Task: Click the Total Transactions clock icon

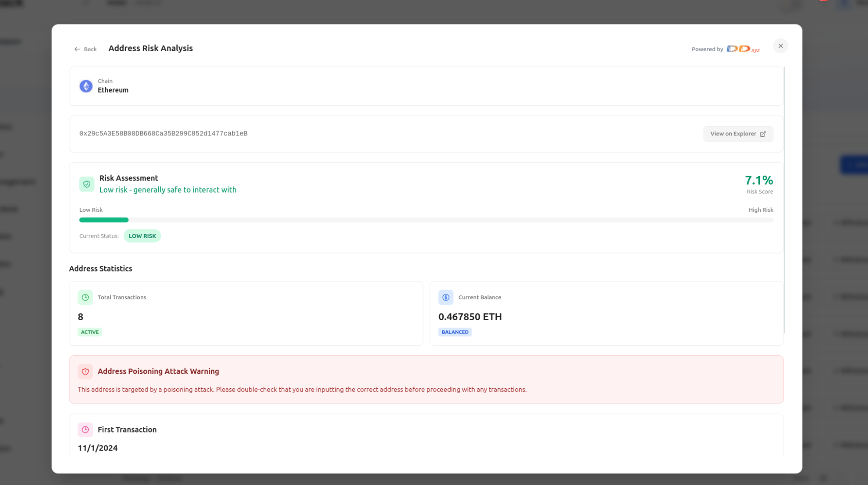Action: tap(85, 297)
